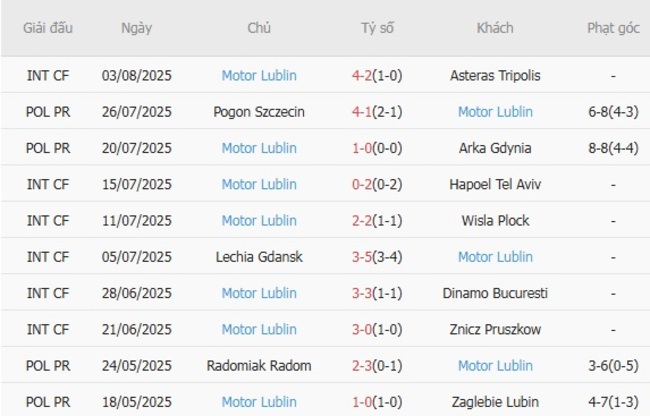Open Wisla Plock team entry

tap(495, 220)
